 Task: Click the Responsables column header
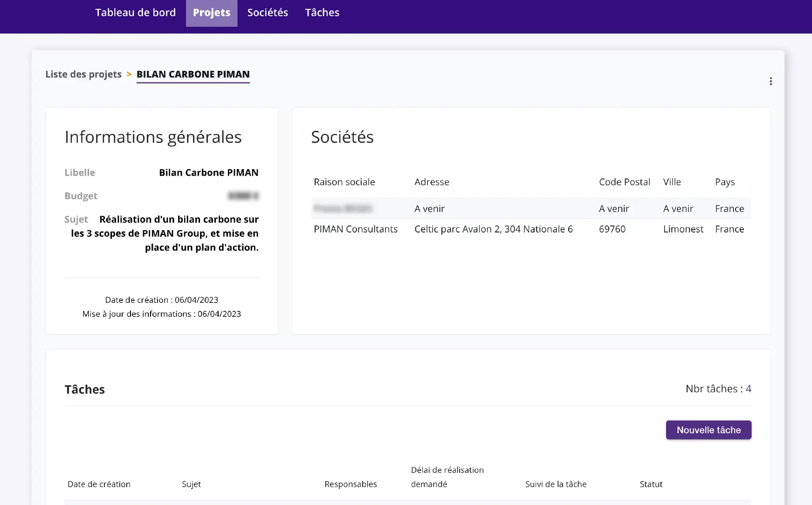click(x=351, y=485)
